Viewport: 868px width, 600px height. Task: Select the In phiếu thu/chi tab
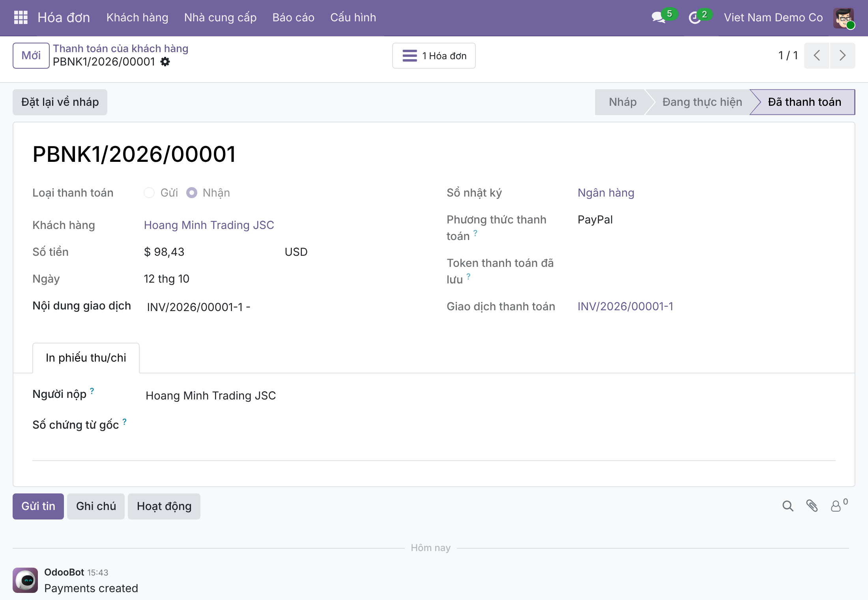(86, 358)
